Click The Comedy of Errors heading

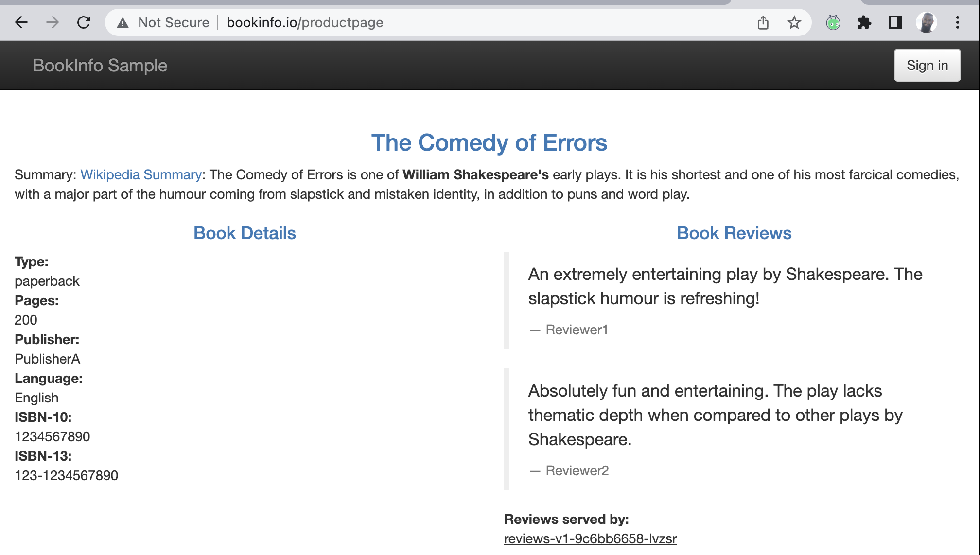coord(489,143)
